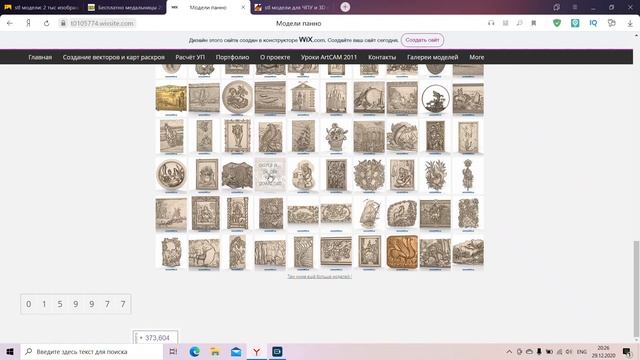Switch to 'v8 модели для ЧПУ и 3D' tab
This screenshot has height=360, width=640.
[291, 7]
